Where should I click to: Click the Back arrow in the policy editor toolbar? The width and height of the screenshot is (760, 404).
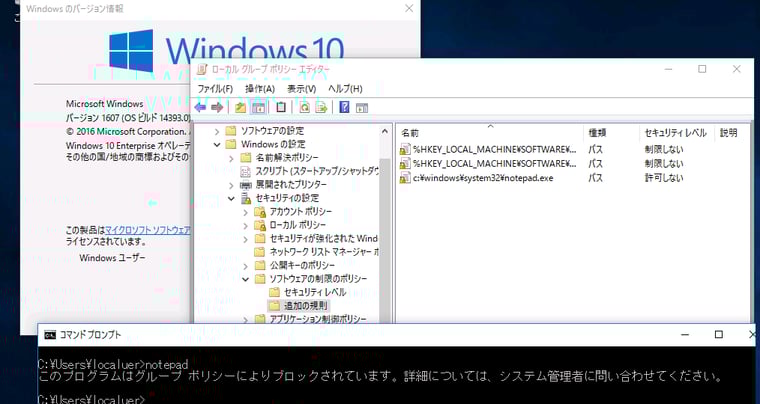(x=200, y=108)
